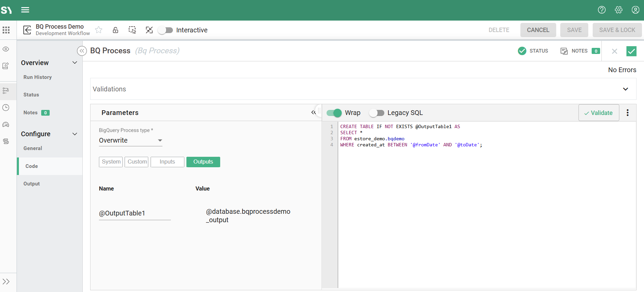Toggle the Interactive switch
Viewport: 644px width, 292px height.
[165, 30]
